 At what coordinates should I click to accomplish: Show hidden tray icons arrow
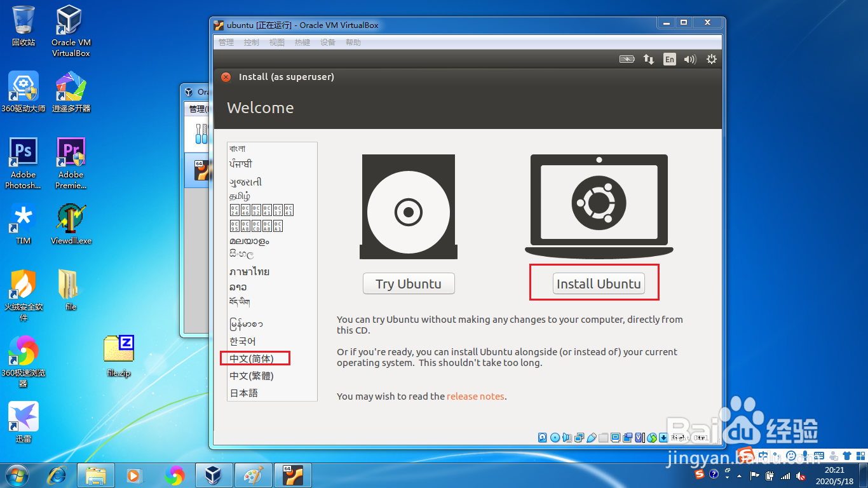(739, 476)
